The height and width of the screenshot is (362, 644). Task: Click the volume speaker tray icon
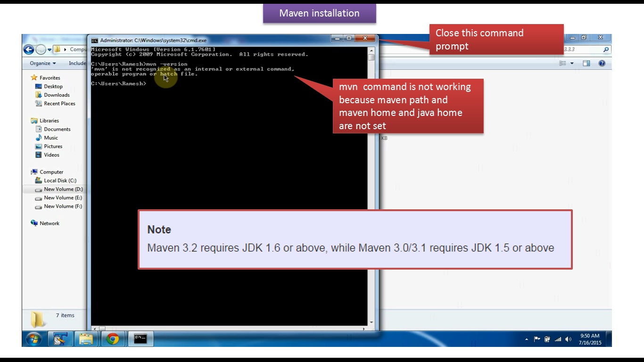[568, 339]
